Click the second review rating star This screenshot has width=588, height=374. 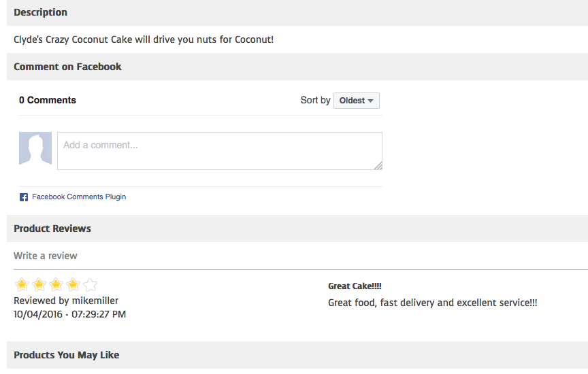pos(39,284)
